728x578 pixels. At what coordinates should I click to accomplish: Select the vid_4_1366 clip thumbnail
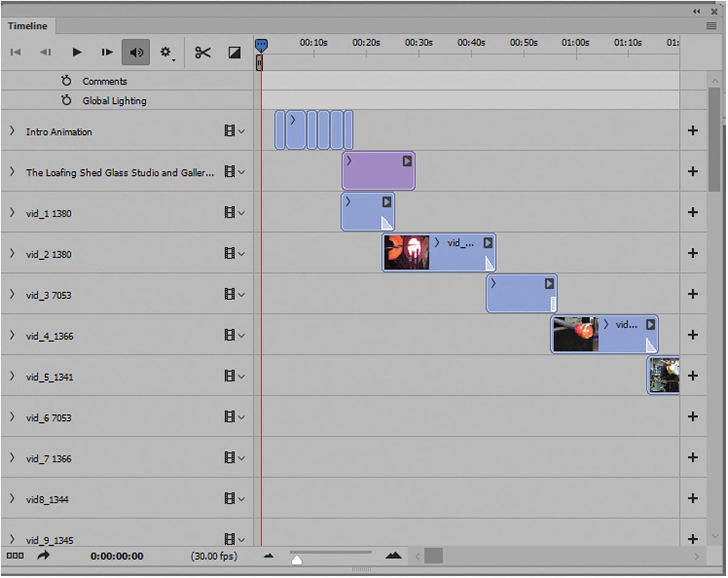tap(575, 334)
